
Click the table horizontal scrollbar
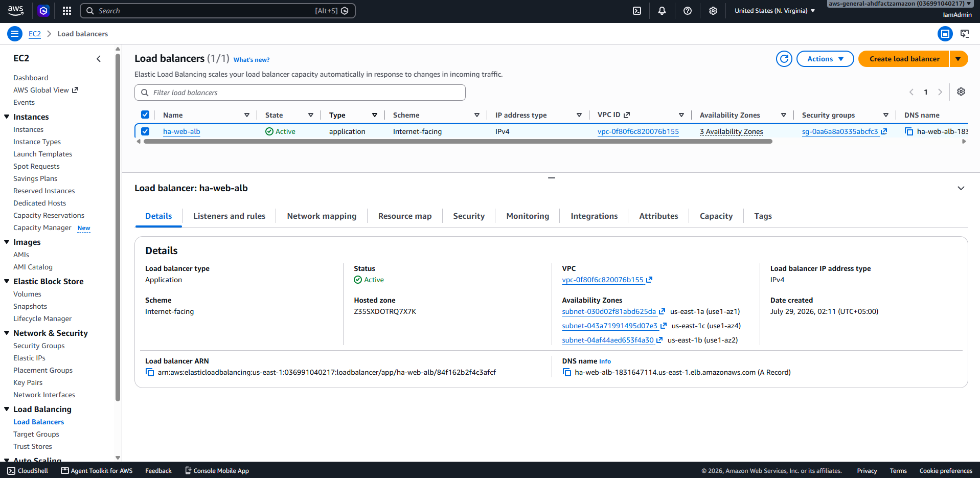[x=458, y=142]
